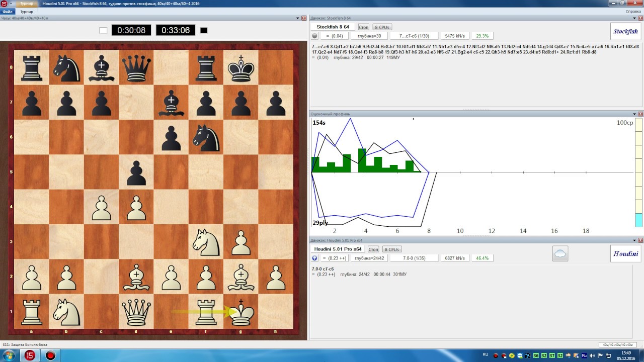Click the ChessBase 15 taskbar button
The image size is (644, 362).
pos(30,355)
